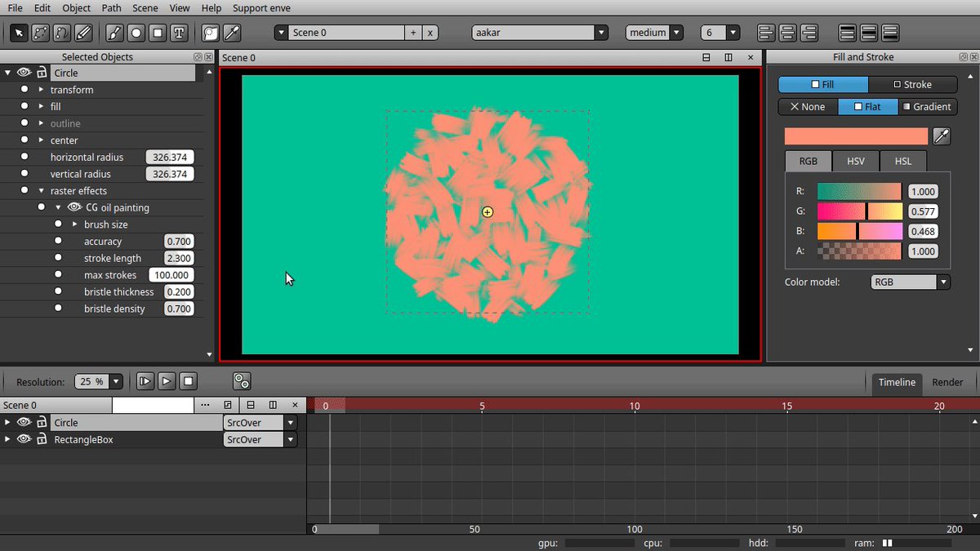Viewport: 980px width, 551px height.
Task: Add a new scene with plus button
Action: point(413,33)
